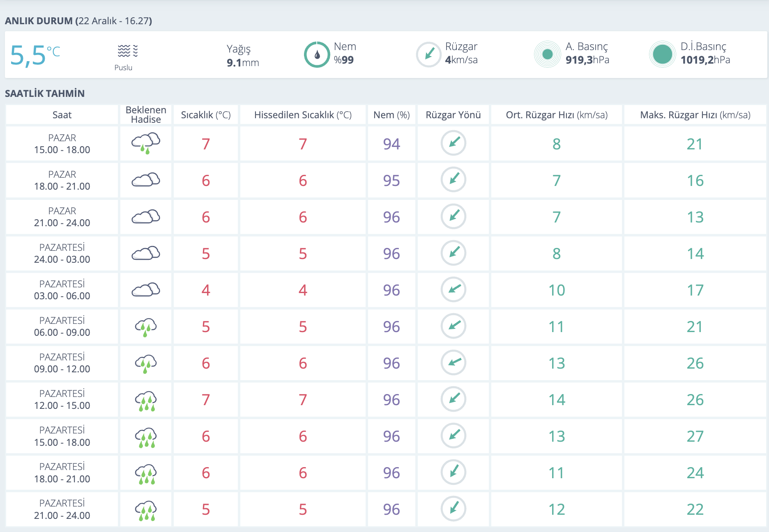Click the Beklenen Hadise column header

pos(146,115)
